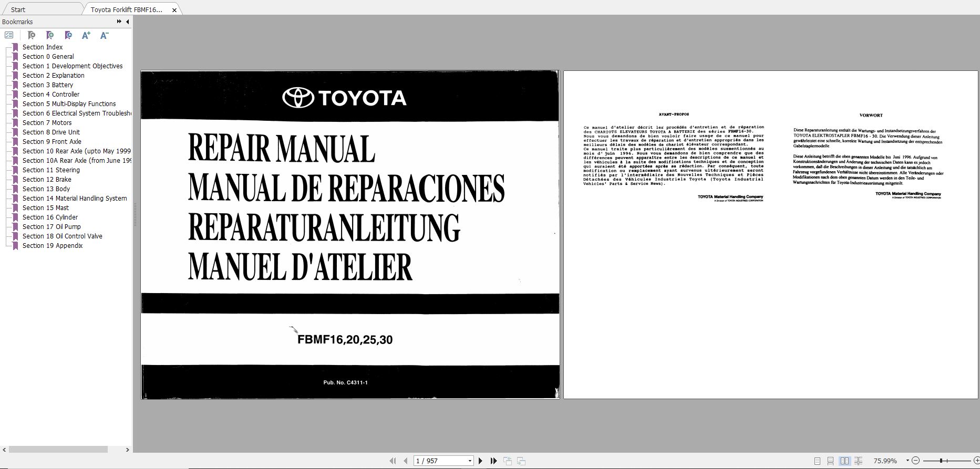Open Section 10A Rear Axle bookmark

(77, 161)
